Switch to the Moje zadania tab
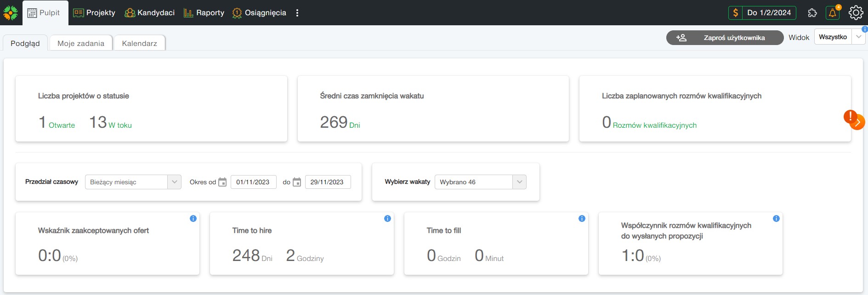Image resolution: width=868 pixels, height=295 pixels. (81, 43)
